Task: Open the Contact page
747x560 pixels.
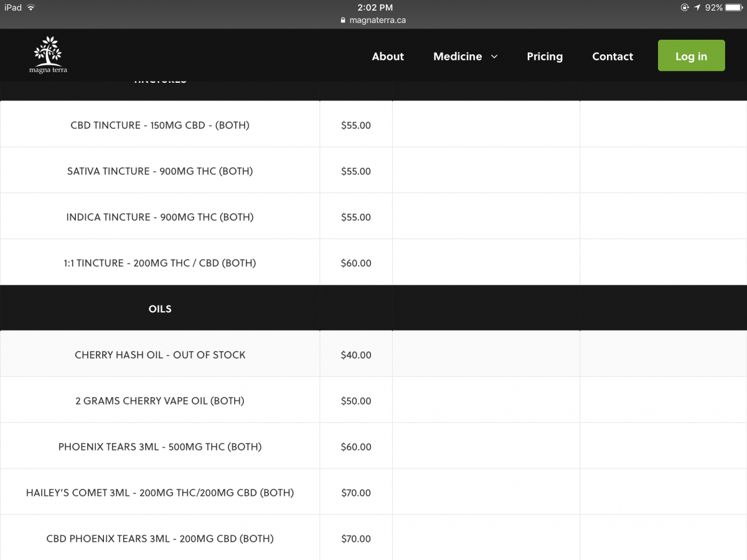Action: pyautogui.click(x=613, y=56)
